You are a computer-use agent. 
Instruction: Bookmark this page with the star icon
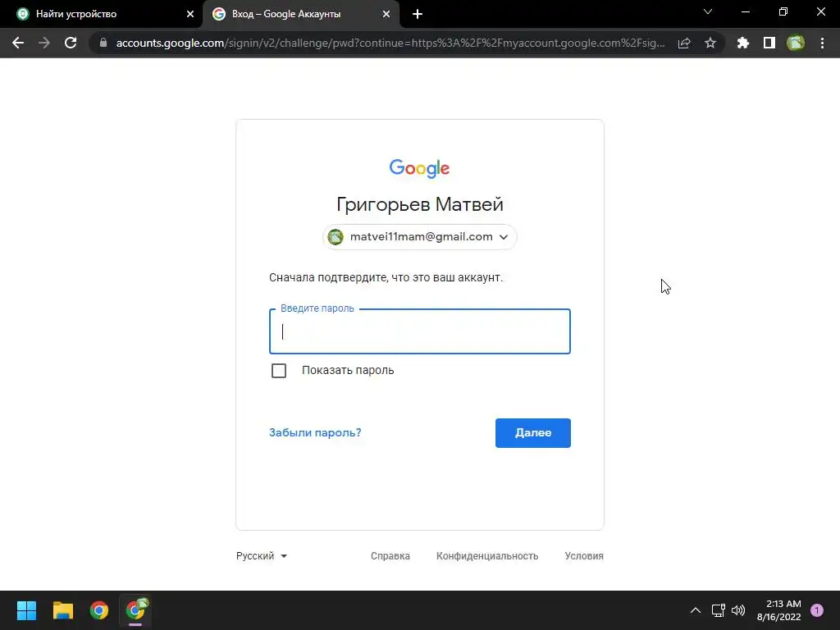coord(710,43)
